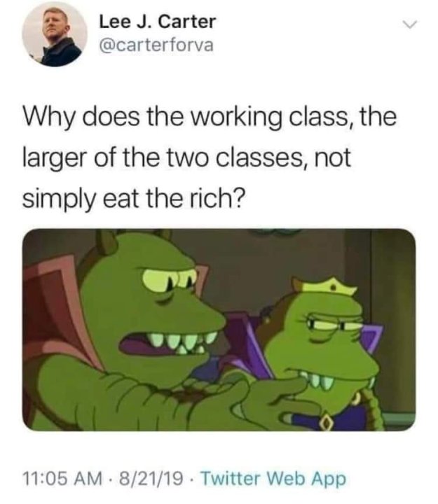This screenshot has width=438, height=504.
Task: Click the golden crown in the image
Action: tap(327, 286)
